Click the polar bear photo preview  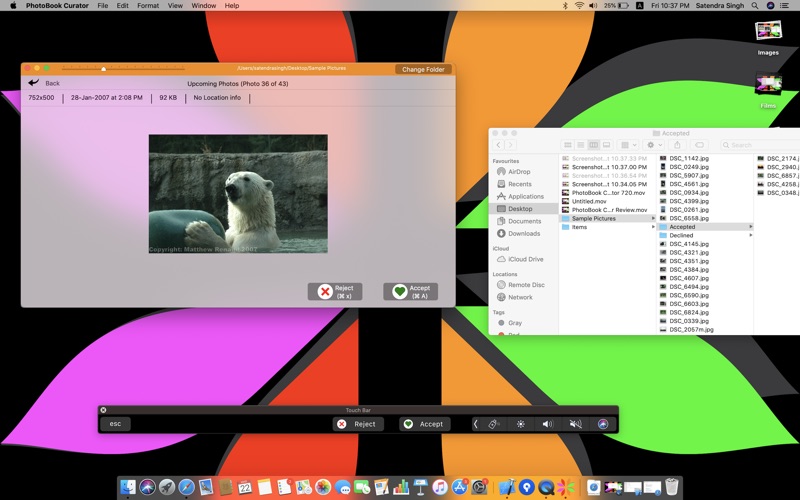coord(238,193)
